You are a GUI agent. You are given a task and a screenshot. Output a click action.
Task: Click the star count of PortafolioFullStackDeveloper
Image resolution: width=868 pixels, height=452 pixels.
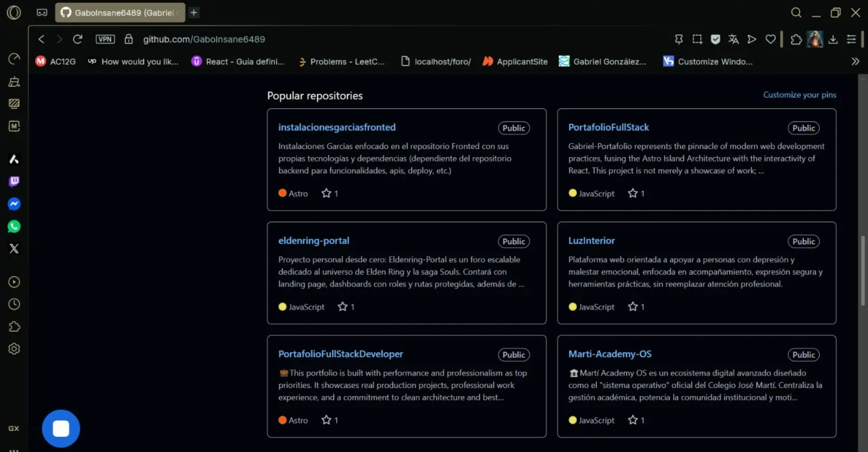tap(330, 420)
